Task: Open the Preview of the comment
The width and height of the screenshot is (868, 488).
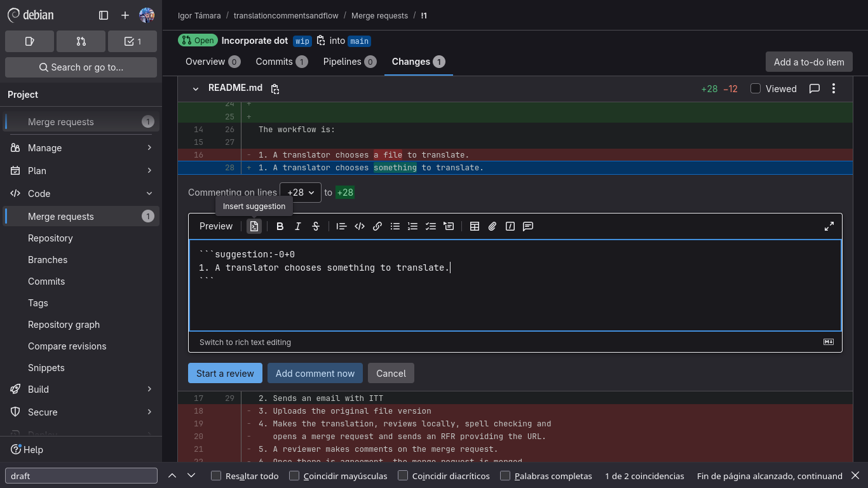Action: tap(216, 226)
